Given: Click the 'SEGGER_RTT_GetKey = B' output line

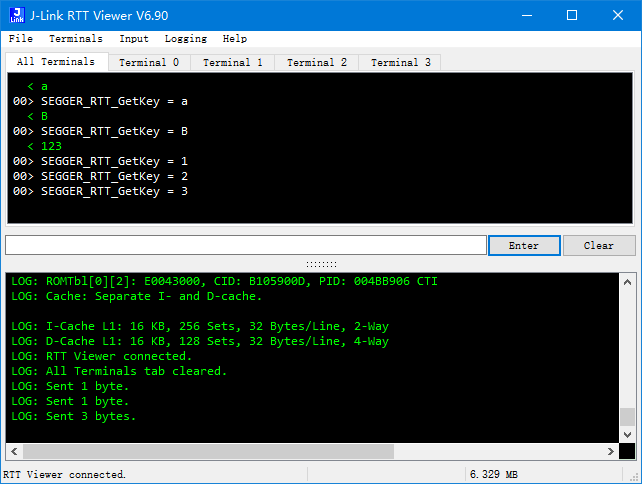Looking at the screenshot, I should (100, 131).
